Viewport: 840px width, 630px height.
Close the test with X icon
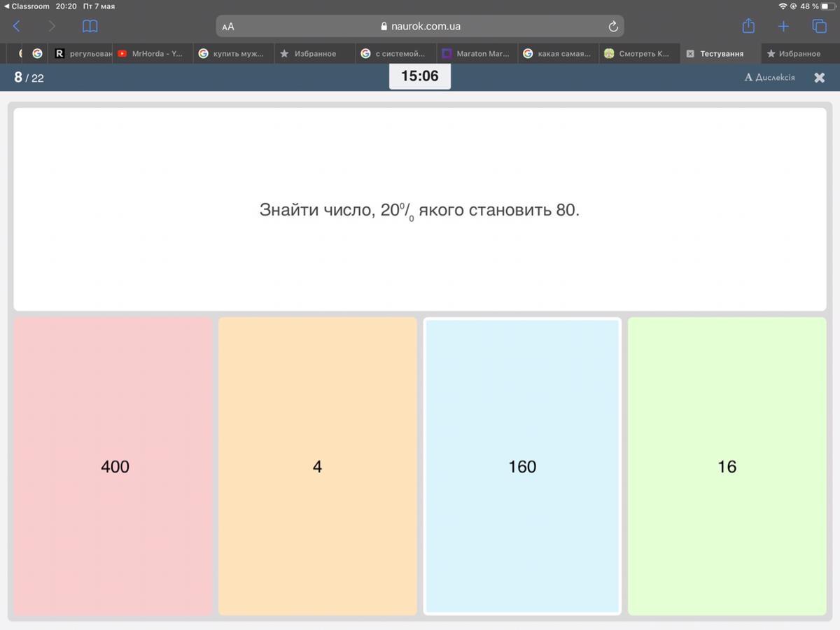tap(819, 78)
